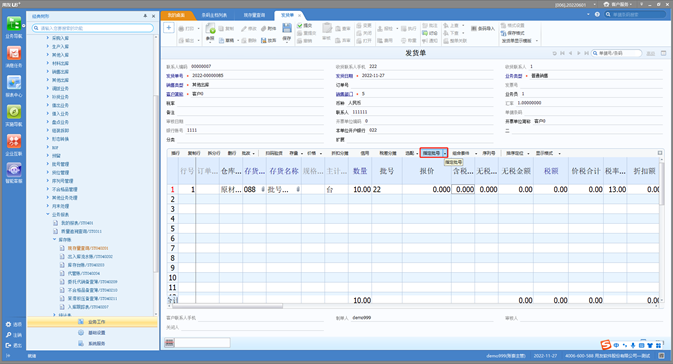Open the 指定批号 dropdown arrow
Image resolution: width=673 pixels, height=364 pixels.
point(445,153)
